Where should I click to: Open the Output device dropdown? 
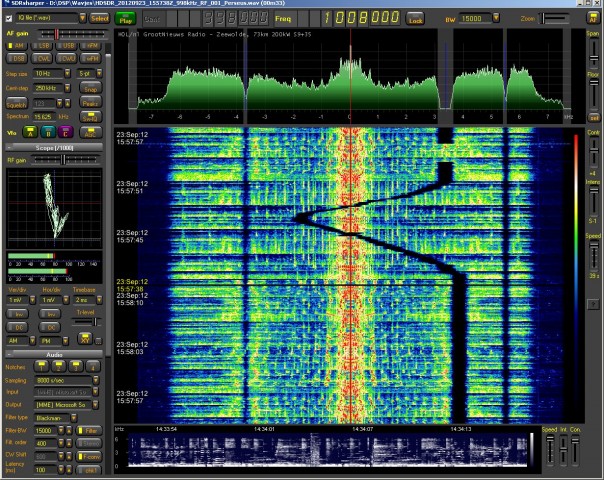point(96,405)
